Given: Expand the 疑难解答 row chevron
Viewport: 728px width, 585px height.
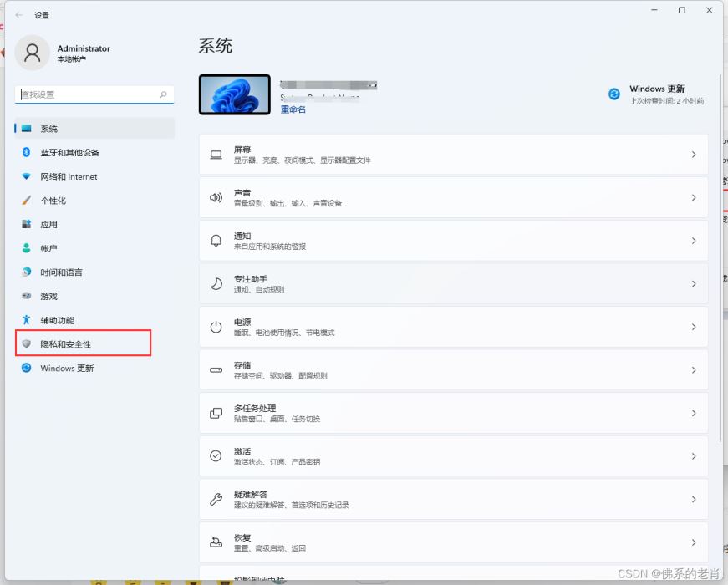Looking at the screenshot, I should [694, 499].
